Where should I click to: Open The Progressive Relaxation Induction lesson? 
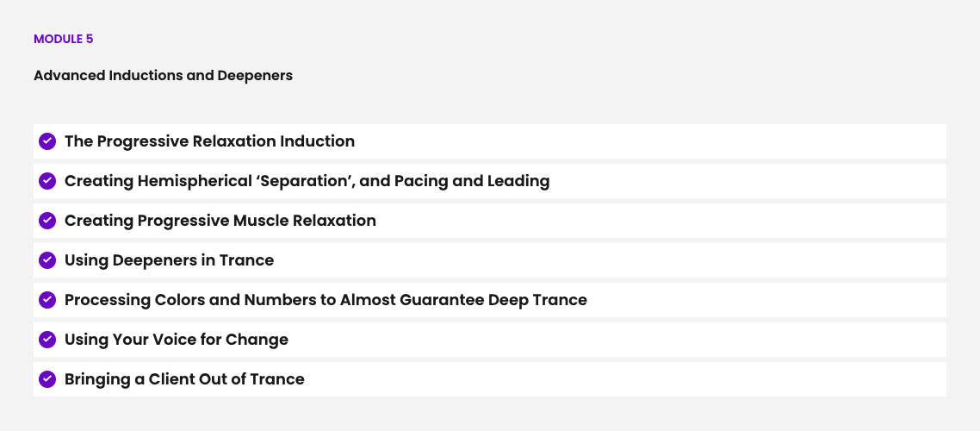209,141
